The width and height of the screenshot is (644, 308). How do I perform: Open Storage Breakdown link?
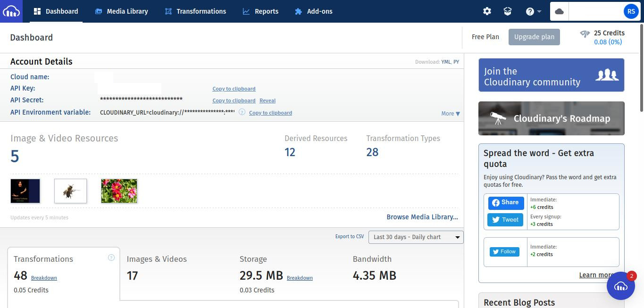point(300,278)
